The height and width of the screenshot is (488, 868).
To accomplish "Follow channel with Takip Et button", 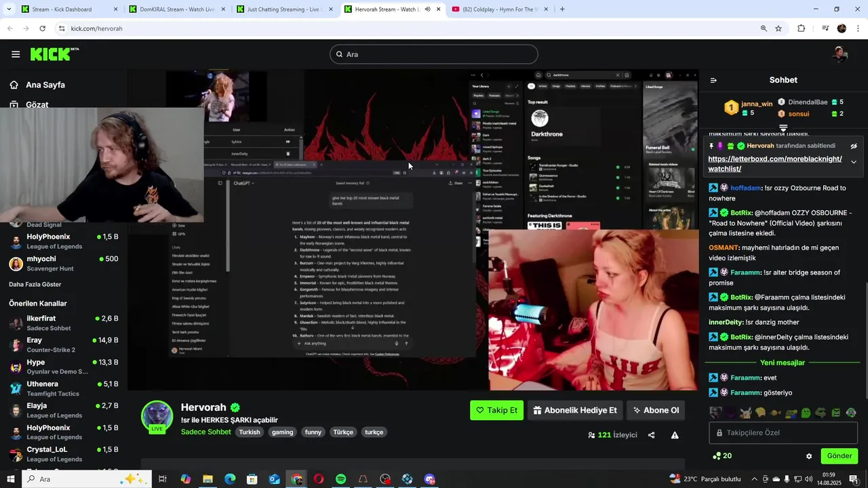I will pyautogui.click(x=496, y=410).
